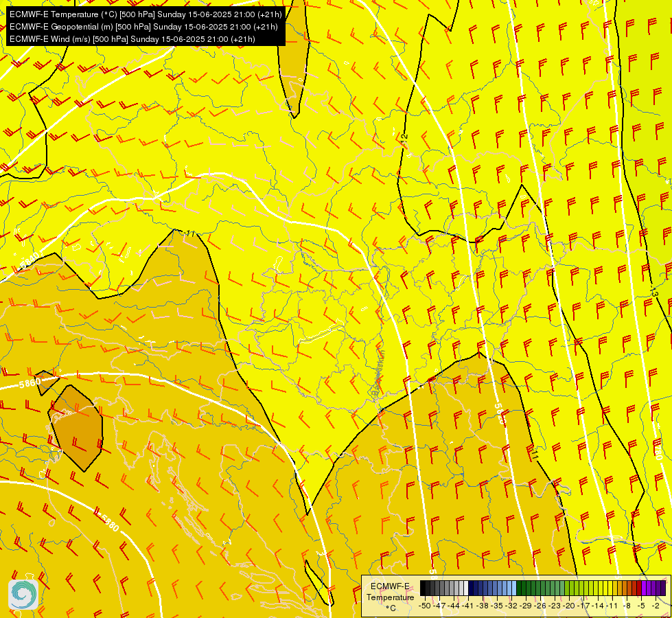Click the -47 legend value
This screenshot has height=618, width=672.
[439, 606]
